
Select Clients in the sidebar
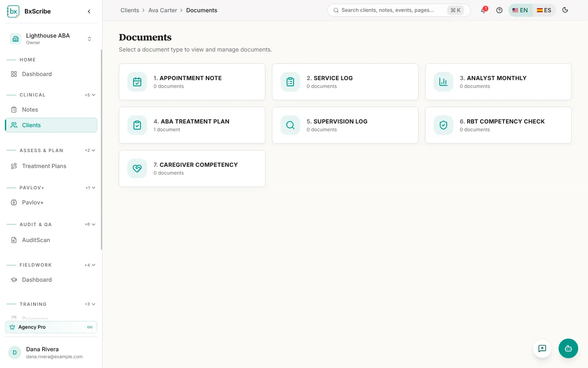click(x=51, y=125)
